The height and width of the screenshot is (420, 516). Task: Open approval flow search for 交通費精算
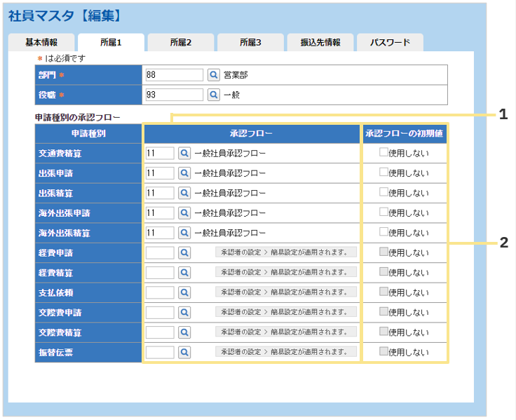tap(184, 154)
